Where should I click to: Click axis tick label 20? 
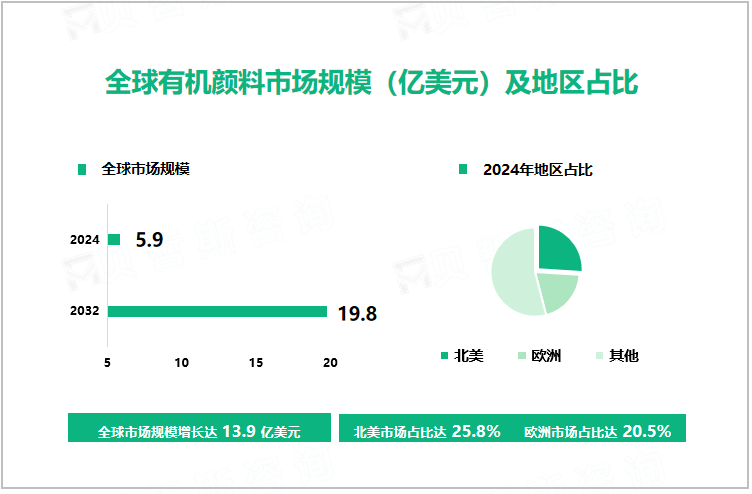(330, 363)
